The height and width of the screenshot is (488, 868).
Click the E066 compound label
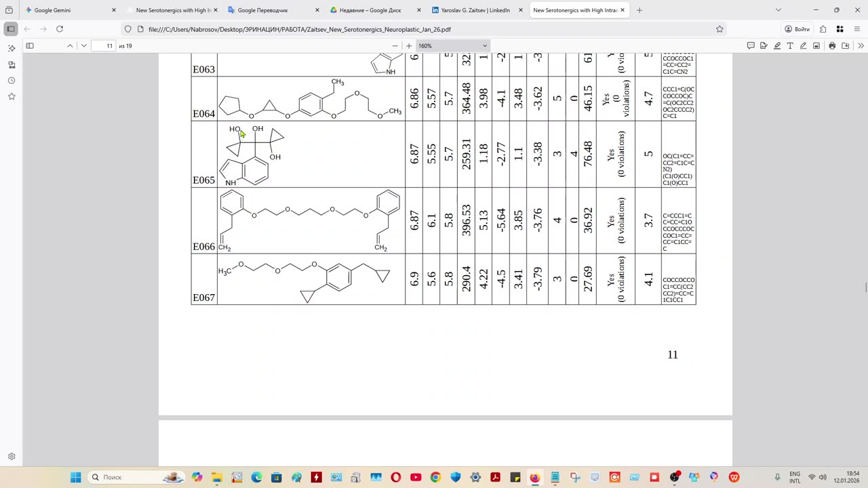204,247
